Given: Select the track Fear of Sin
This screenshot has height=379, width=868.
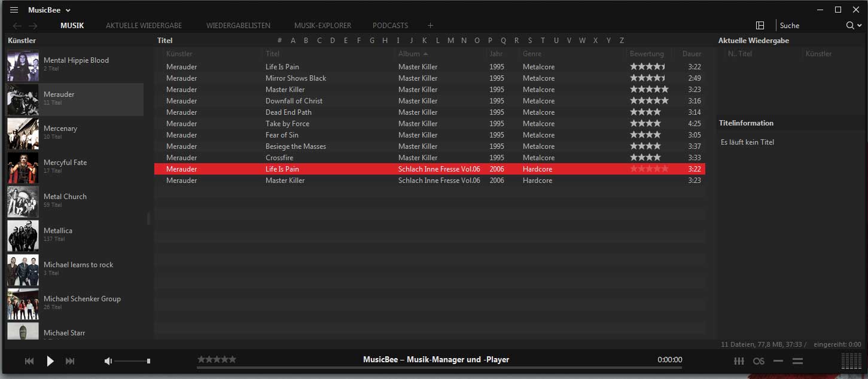Looking at the screenshot, I should 430,135.
